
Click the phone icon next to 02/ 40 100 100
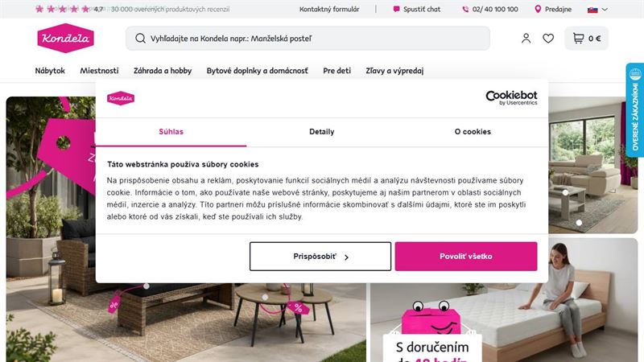[465, 9]
